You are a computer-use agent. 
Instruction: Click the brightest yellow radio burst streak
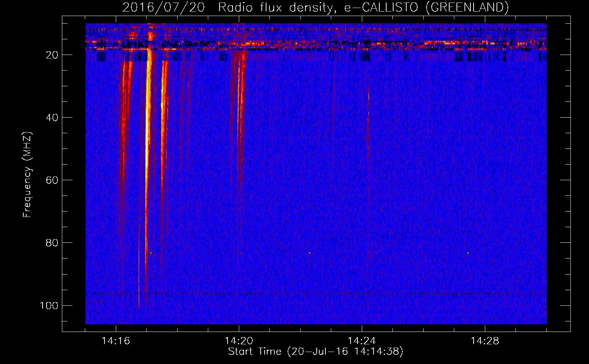point(147,146)
